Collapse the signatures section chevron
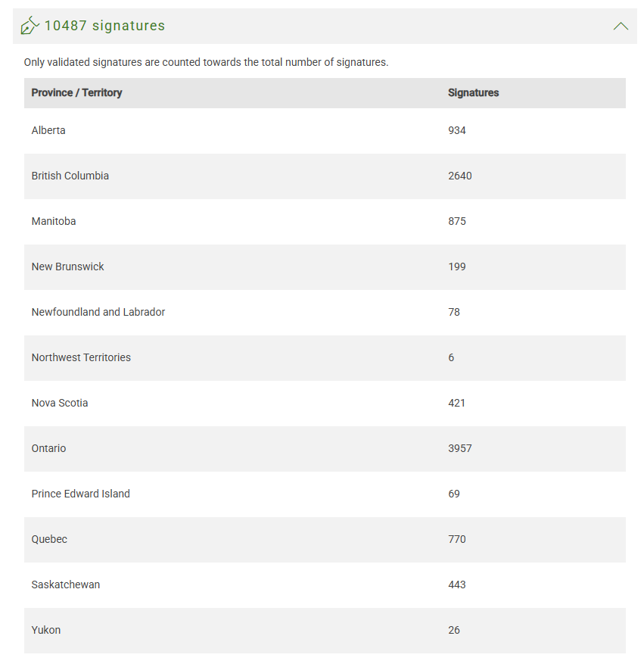Viewport: 644px width, 664px height. pyautogui.click(x=621, y=26)
